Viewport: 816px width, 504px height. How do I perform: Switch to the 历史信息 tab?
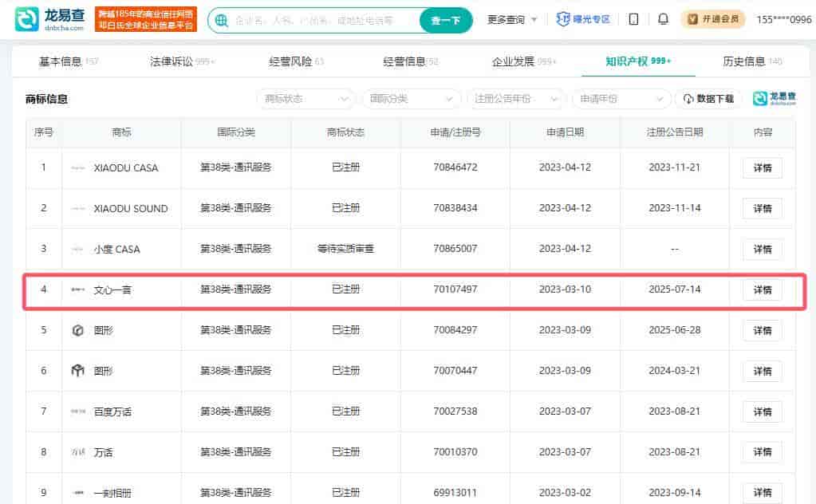(x=752, y=61)
